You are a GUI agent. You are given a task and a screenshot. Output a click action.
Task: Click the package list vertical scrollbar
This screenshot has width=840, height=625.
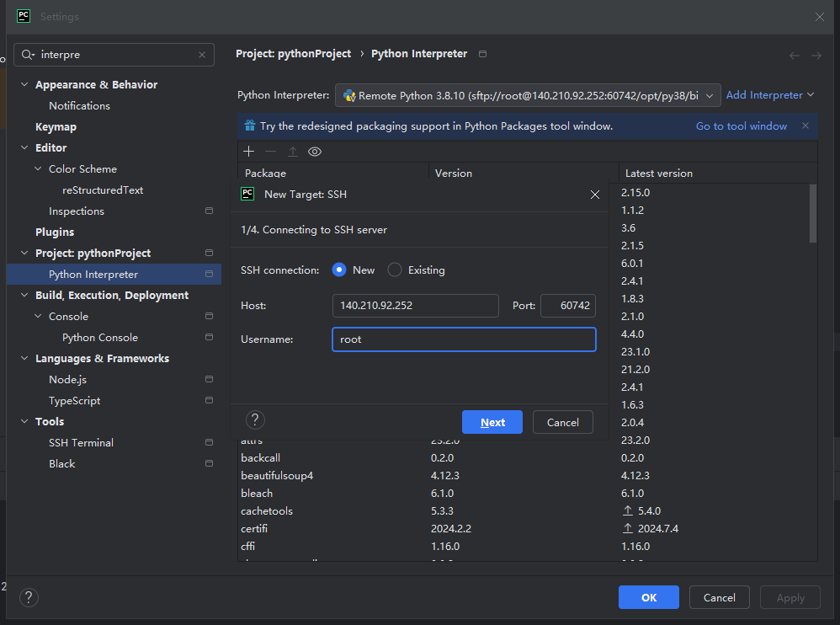click(813, 213)
